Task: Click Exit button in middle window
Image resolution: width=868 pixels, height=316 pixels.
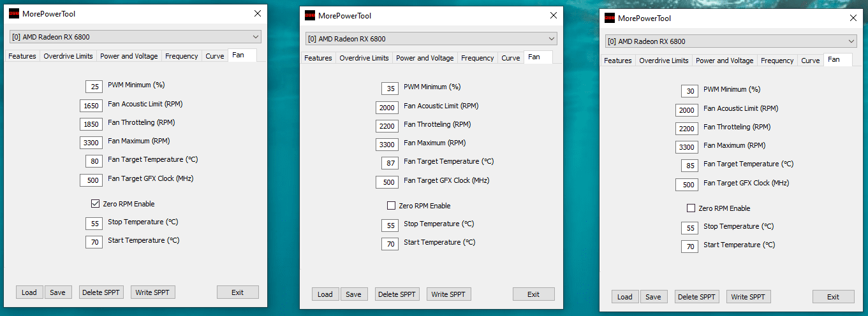Action: coord(534,294)
